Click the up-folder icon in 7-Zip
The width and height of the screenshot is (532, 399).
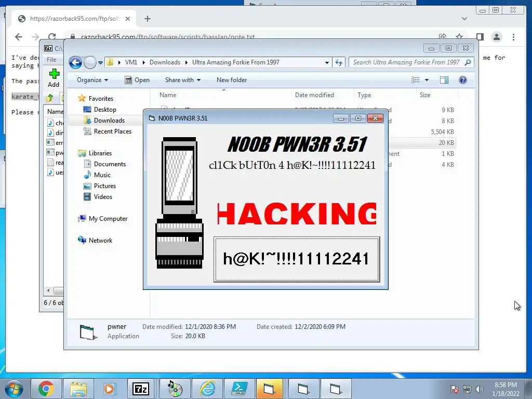coord(50,98)
